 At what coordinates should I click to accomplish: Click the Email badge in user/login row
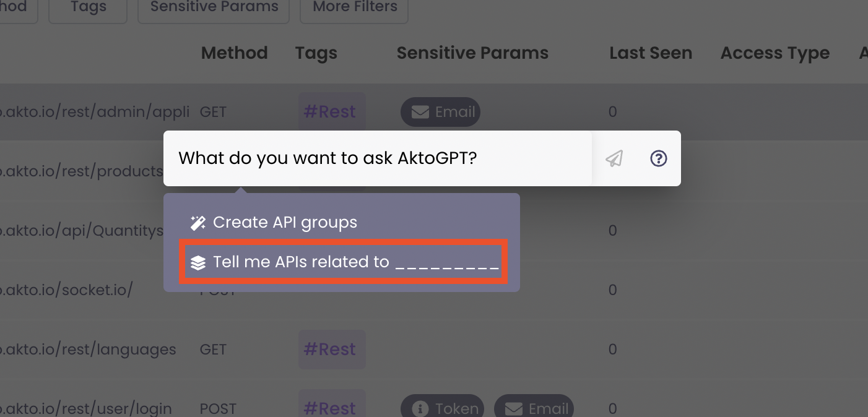pos(534,408)
